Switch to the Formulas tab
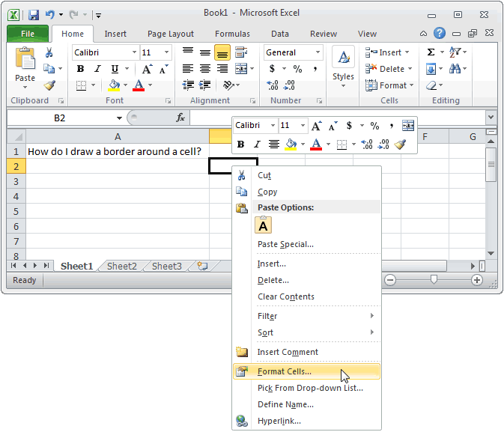This screenshot has height=432, width=504. tap(232, 34)
